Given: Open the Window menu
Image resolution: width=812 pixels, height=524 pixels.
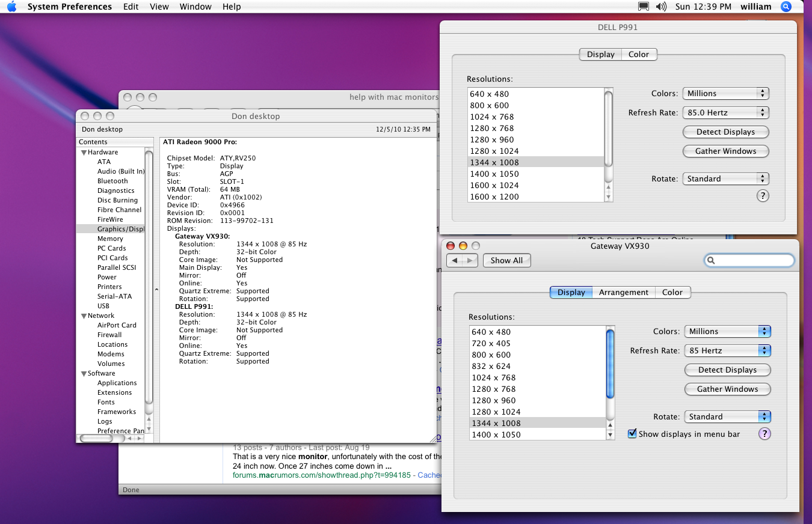Looking at the screenshot, I should click(195, 7).
